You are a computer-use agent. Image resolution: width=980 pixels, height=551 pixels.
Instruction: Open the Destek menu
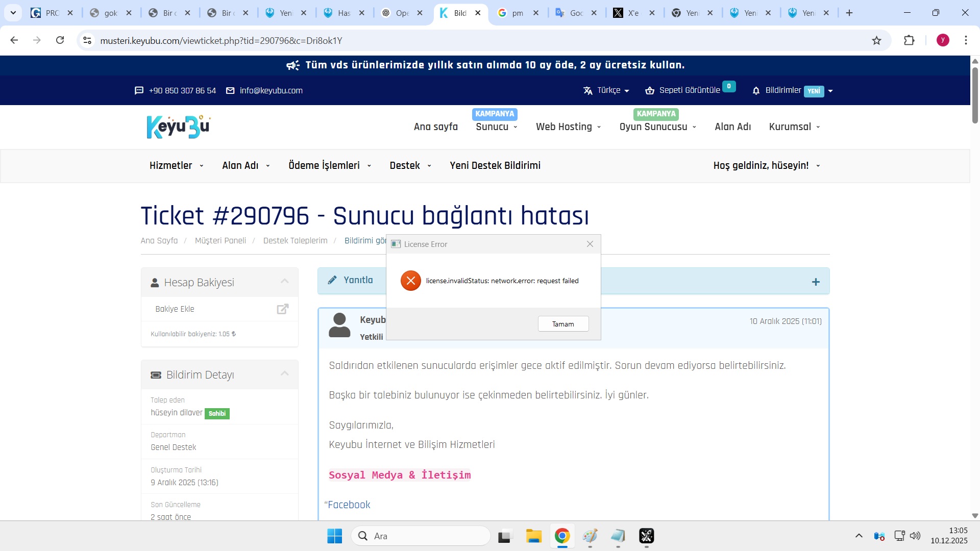click(x=410, y=165)
